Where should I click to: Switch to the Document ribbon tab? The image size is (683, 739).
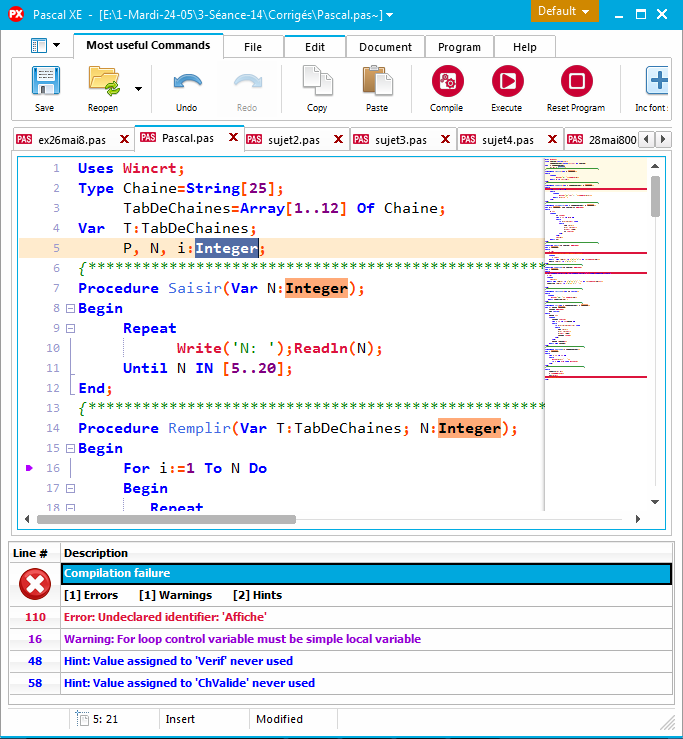(x=385, y=47)
